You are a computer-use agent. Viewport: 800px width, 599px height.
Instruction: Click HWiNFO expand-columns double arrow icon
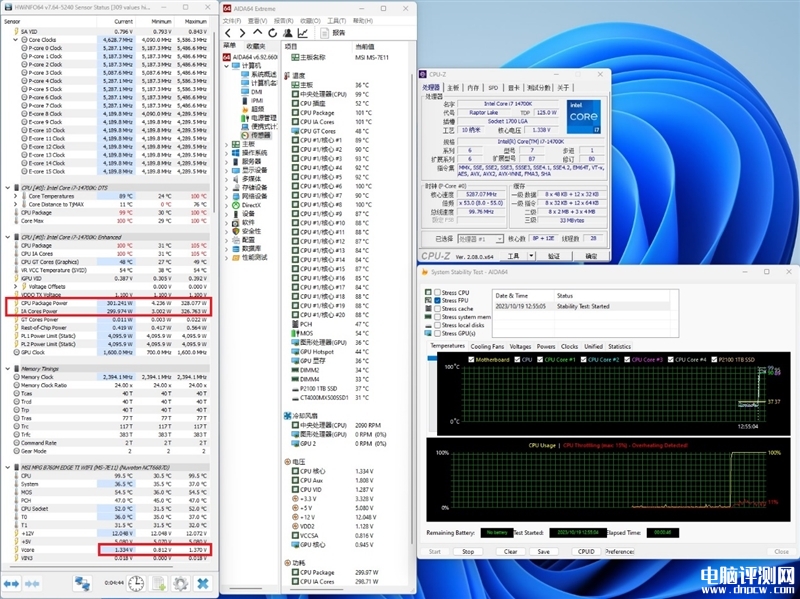[x=12, y=583]
